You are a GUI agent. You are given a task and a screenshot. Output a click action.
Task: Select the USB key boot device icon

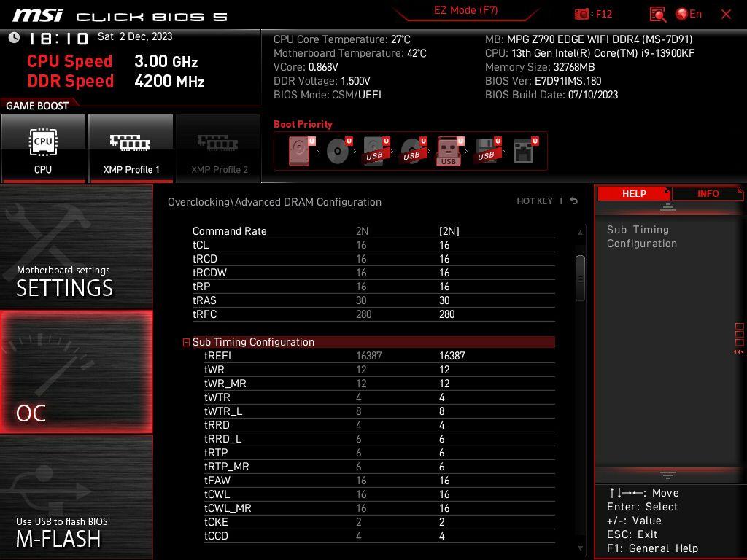click(450, 152)
